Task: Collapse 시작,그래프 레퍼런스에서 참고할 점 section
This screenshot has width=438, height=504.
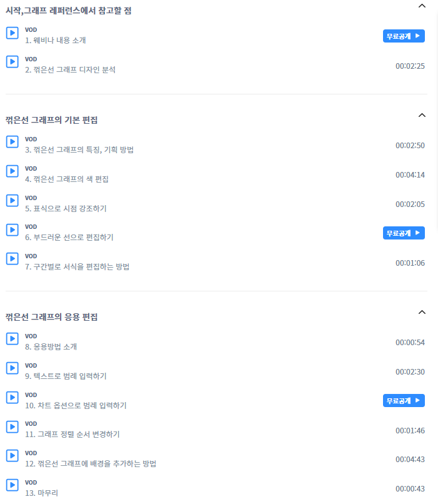Action: coord(422,6)
